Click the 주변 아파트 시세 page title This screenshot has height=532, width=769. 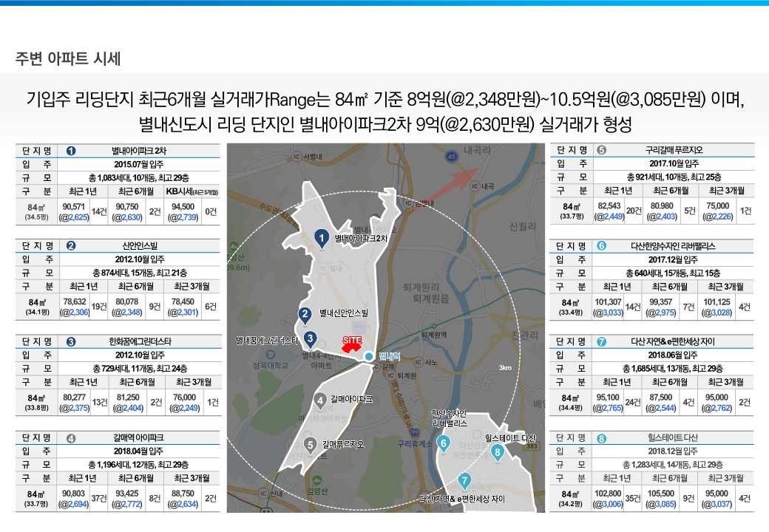pos(68,58)
